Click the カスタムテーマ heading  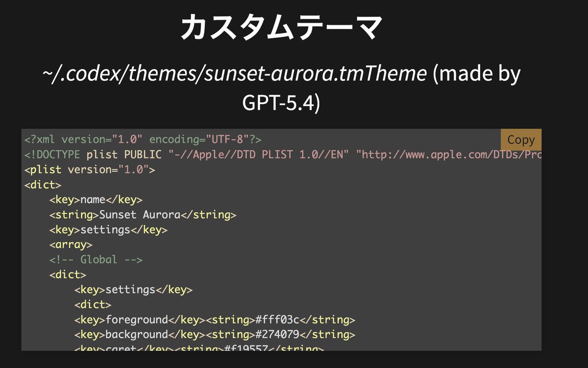pyautogui.click(x=281, y=27)
